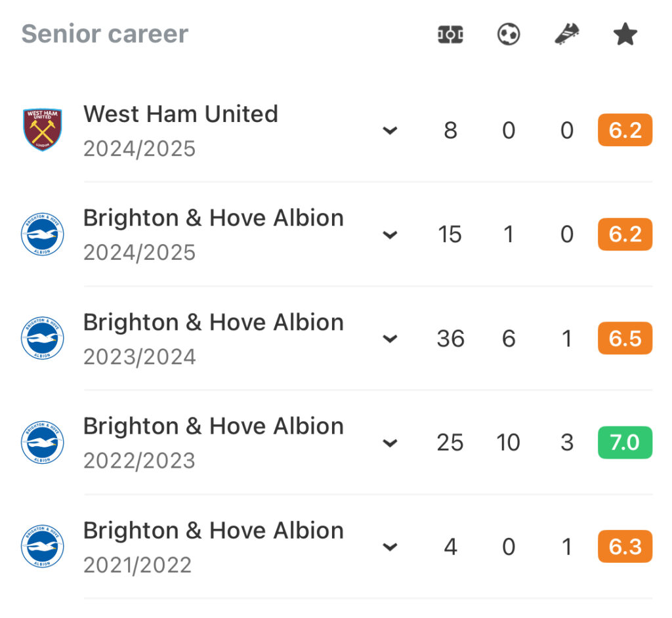Click the orange 6.5 rating badge
Image resolution: width=672 pixels, height=618 pixels.
click(x=625, y=338)
